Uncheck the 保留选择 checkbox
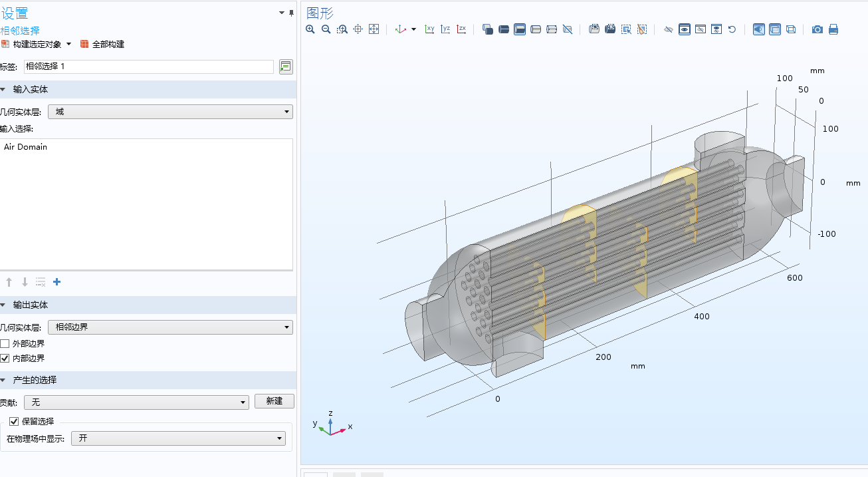The width and height of the screenshot is (868, 477). pos(14,421)
